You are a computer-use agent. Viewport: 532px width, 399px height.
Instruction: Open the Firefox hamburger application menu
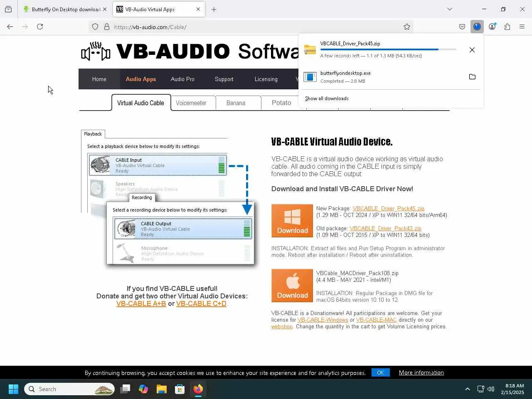(x=522, y=27)
